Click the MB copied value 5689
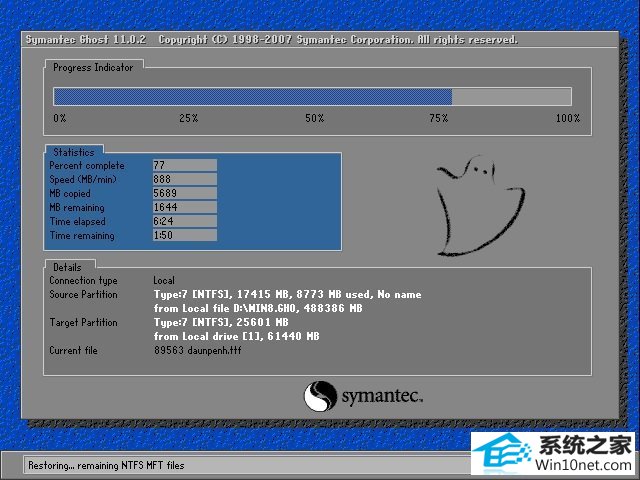The height and width of the screenshot is (480, 640). coord(184,193)
